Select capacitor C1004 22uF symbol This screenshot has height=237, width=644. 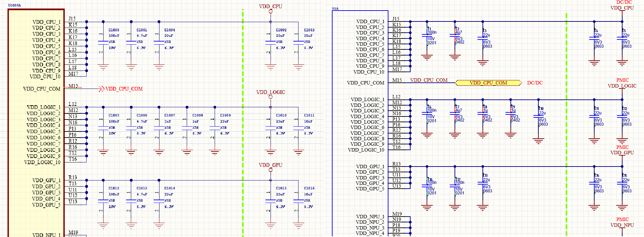click(x=159, y=43)
